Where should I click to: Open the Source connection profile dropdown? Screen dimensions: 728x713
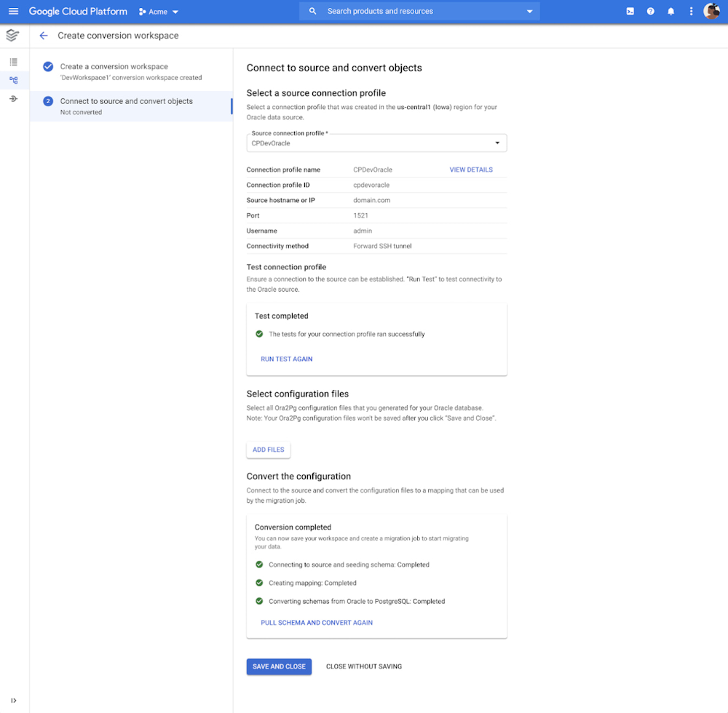point(376,143)
